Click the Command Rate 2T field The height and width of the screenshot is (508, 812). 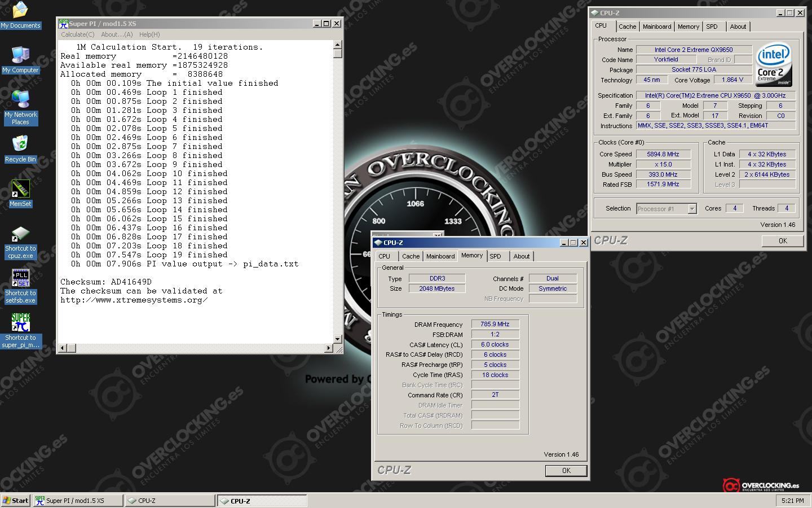[495, 395]
